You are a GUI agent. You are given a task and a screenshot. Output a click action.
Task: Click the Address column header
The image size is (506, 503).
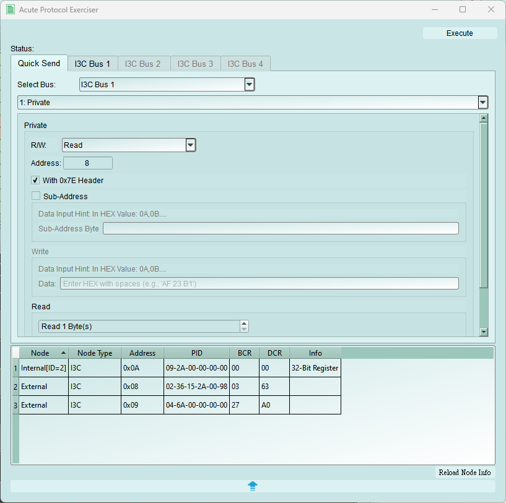point(142,353)
